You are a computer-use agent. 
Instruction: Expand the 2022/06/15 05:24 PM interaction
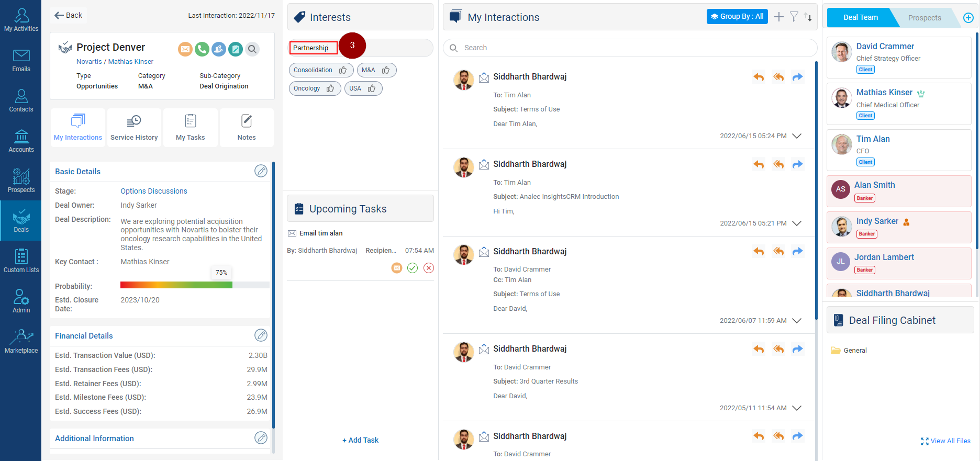[797, 136]
